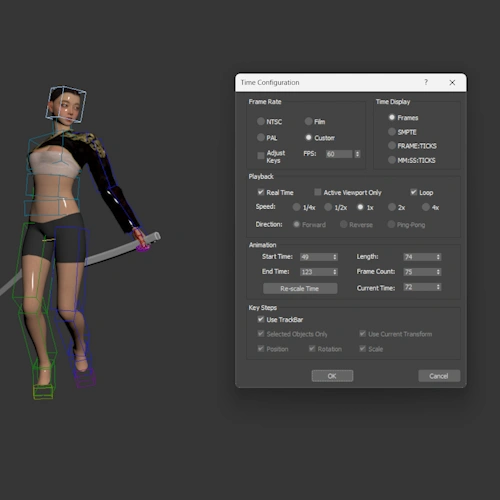Select the PAL frame rate option
This screenshot has height=500, width=500.
(261, 137)
